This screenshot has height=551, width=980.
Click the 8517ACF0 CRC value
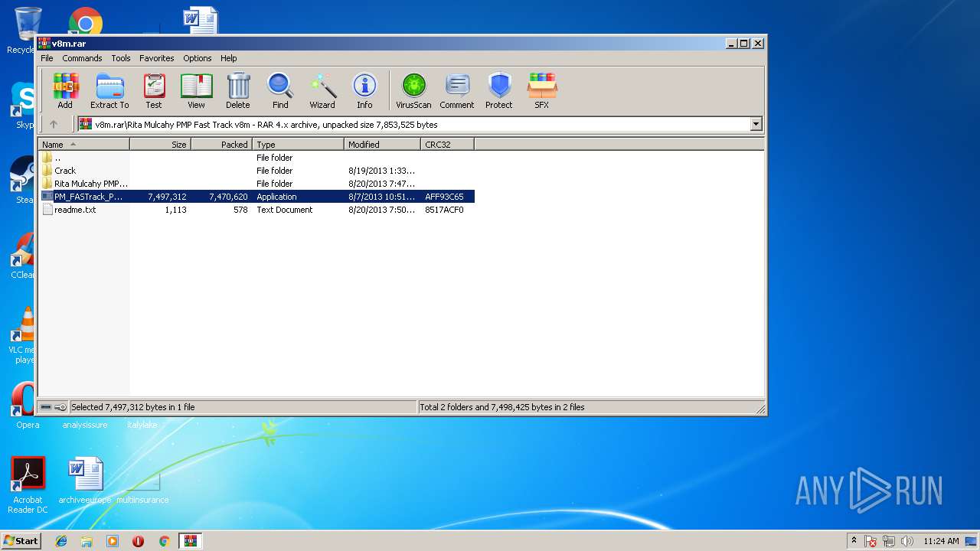[x=444, y=210]
